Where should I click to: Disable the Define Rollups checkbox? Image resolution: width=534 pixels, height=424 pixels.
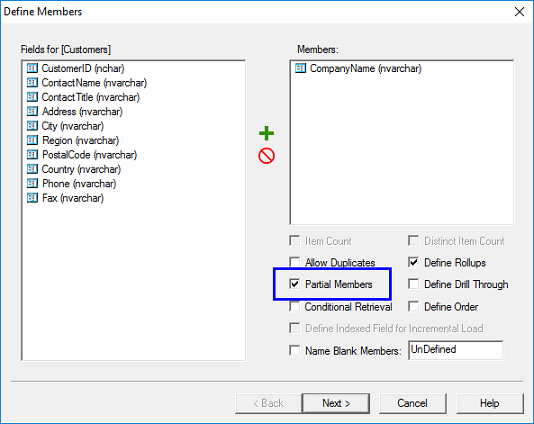click(413, 262)
